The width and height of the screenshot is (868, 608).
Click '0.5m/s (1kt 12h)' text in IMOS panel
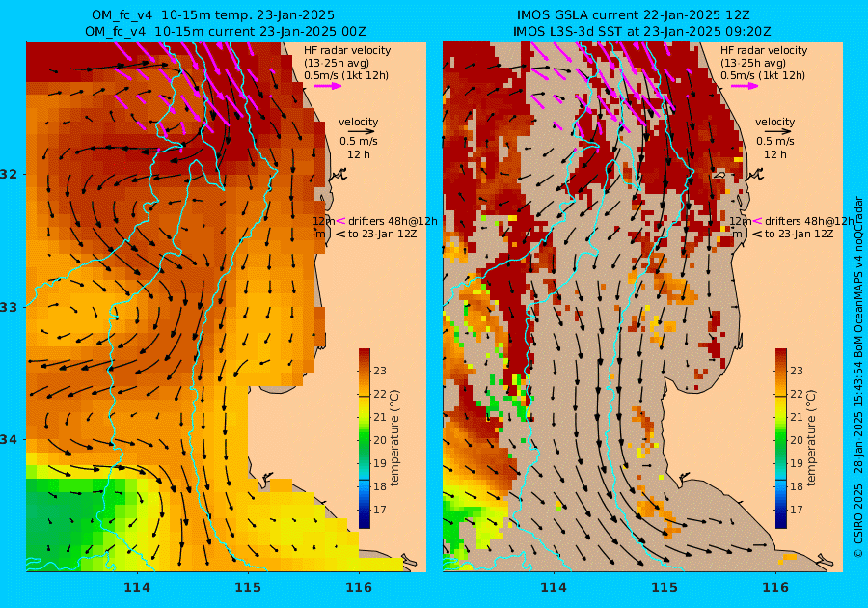(x=763, y=75)
